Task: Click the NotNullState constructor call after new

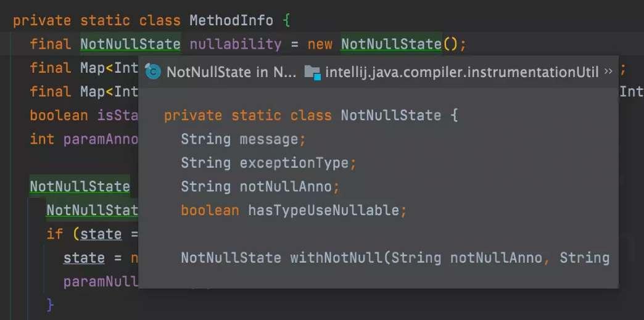Action: (392, 44)
